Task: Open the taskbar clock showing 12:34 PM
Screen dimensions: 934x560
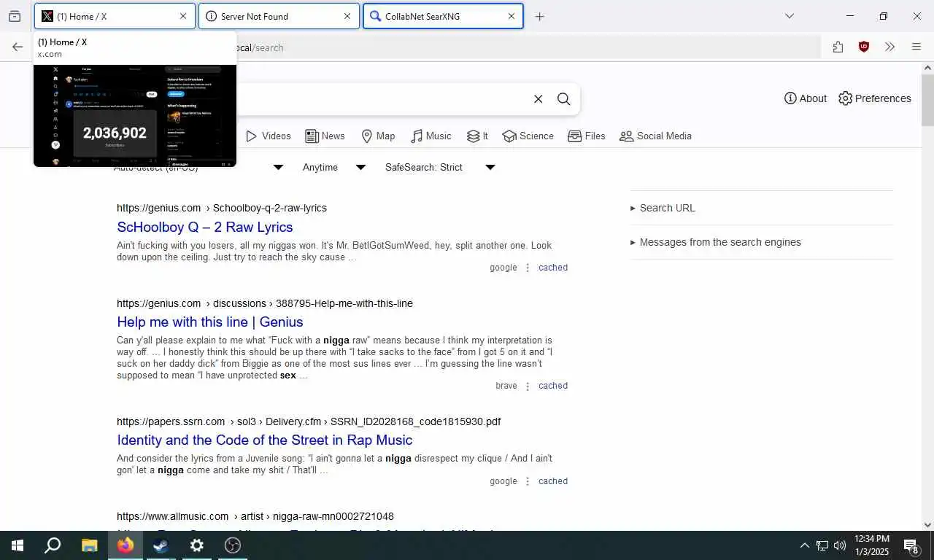Action: (x=872, y=545)
